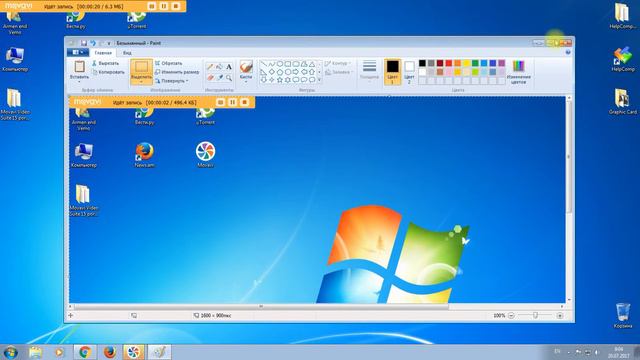Choose the Right triangle shape
The width and height of the screenshot is (640, 360).
pos(264,72)
